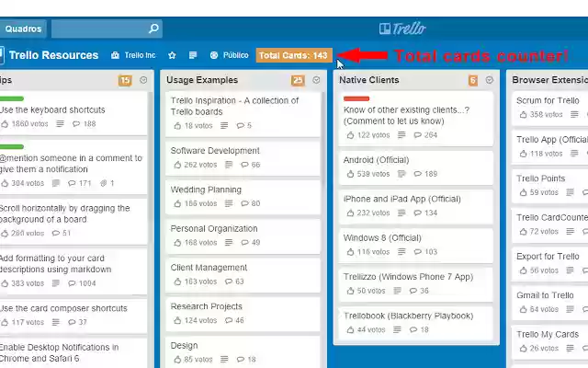Open the Design card

point(243,352)
